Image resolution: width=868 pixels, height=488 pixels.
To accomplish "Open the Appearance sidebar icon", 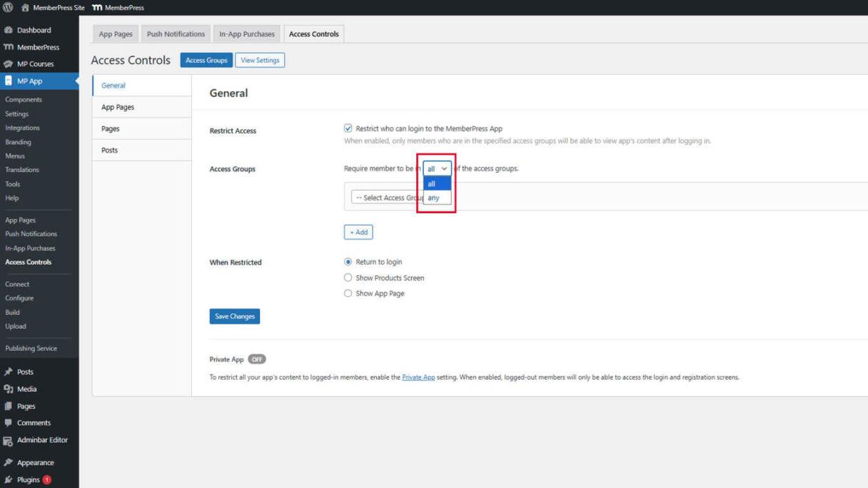I will click(x=9, y=462).
